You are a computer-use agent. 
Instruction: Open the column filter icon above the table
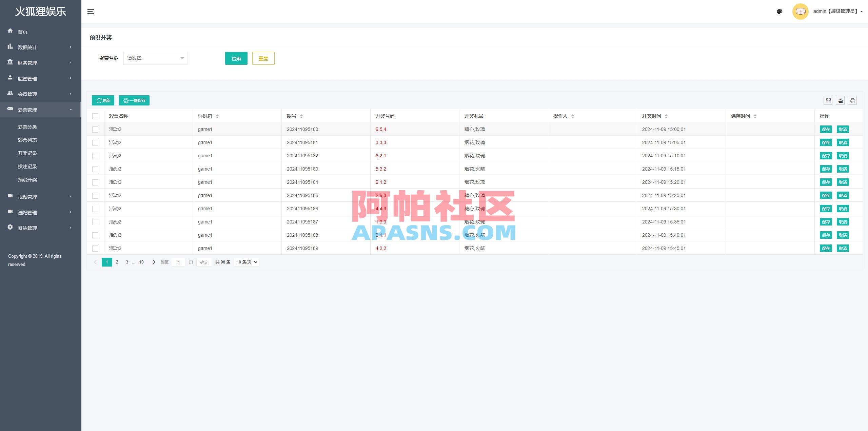[828, 100]
